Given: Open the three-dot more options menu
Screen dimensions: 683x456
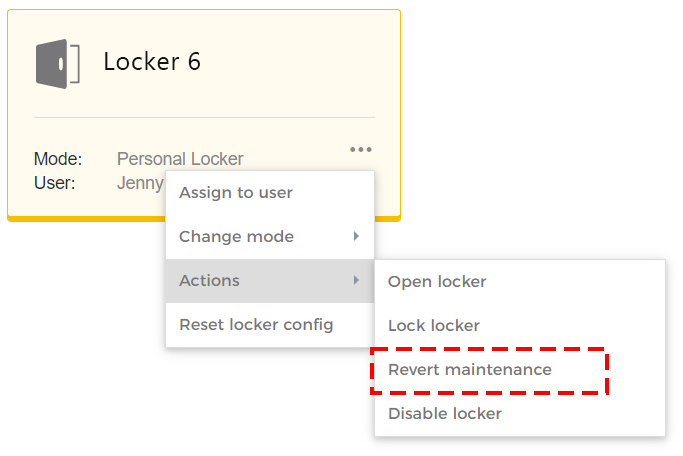Looking at the screenshot, I should (361, 149).
